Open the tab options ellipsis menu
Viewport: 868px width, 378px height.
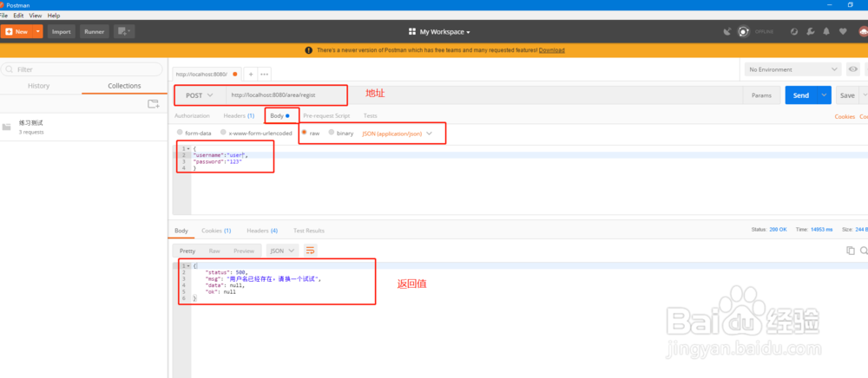pos(264,74)
